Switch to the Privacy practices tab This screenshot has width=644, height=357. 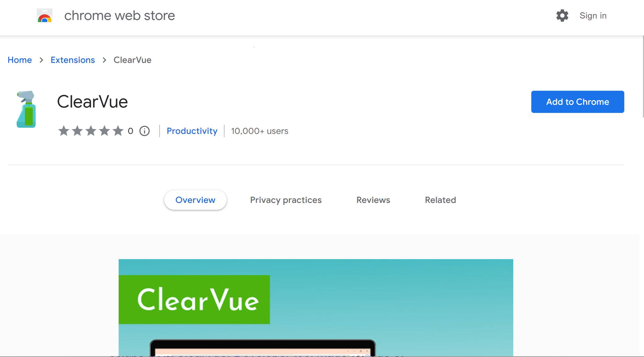pyautogui.click(x=286, y=200)
